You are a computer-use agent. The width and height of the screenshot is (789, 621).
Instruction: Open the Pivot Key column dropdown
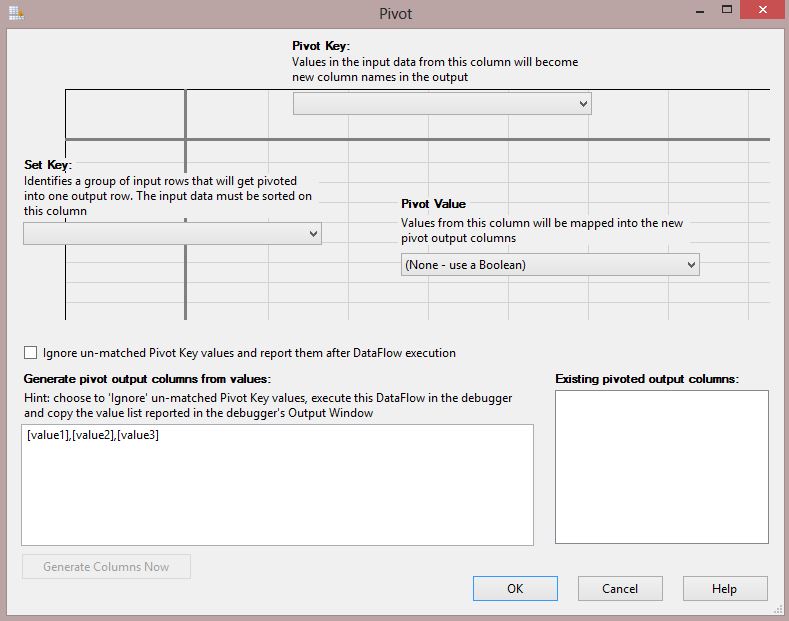442,104
